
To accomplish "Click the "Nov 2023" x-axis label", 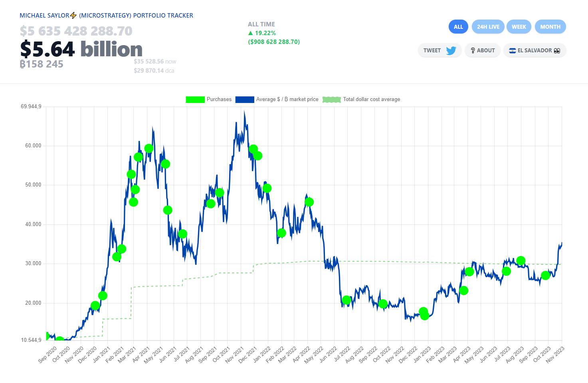I will pyautogui.click(x=555, y=355).
